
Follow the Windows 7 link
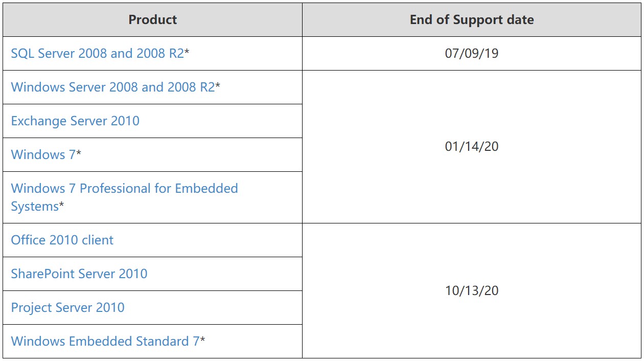click(43, 155)
